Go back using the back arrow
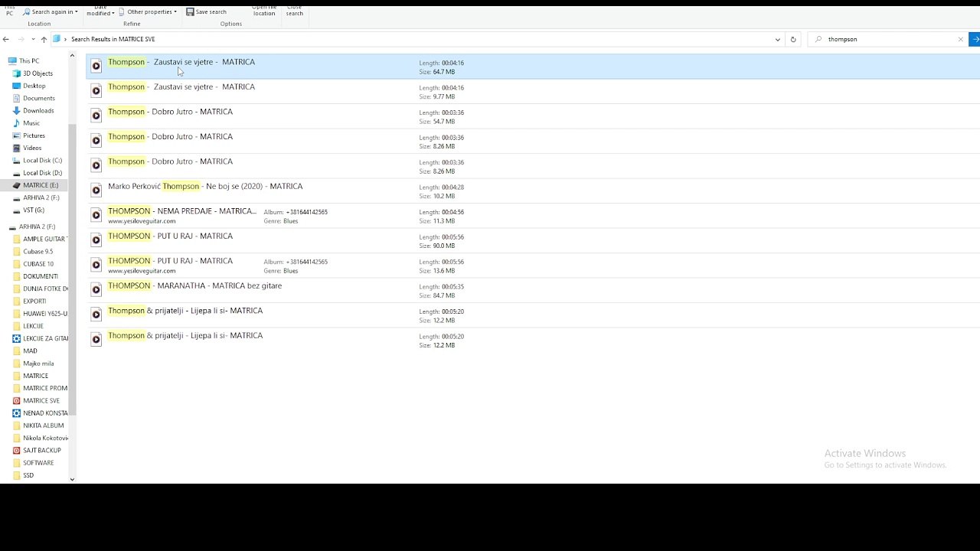980x551 pixels. tap(6, 39)
